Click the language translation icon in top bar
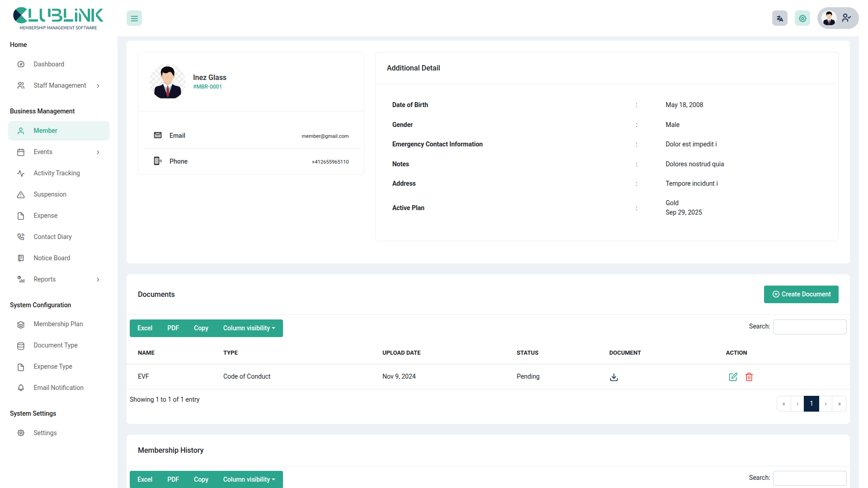 click(779, 18)
